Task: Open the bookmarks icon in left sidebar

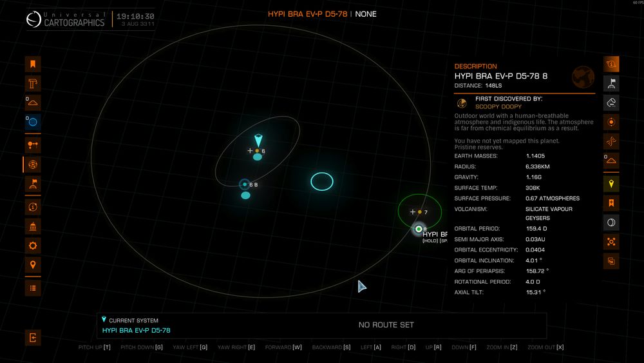Action: tap(33, 64)
